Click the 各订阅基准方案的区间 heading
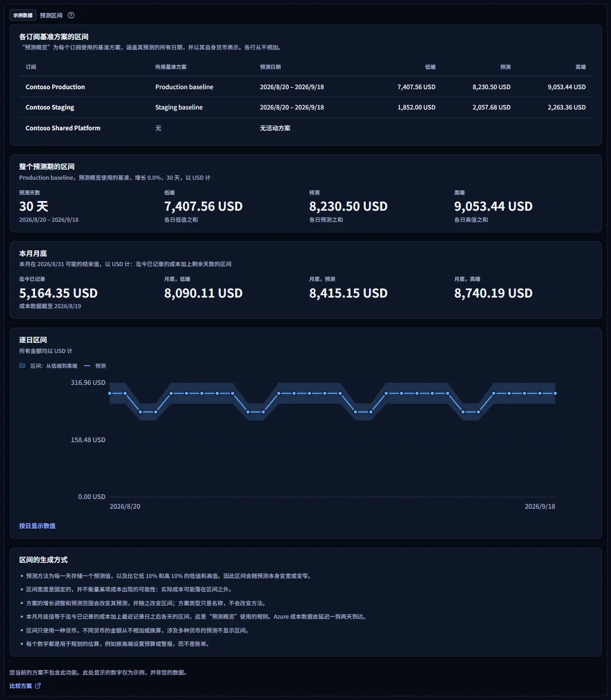 pyautogui.click(x=54, y=37)
